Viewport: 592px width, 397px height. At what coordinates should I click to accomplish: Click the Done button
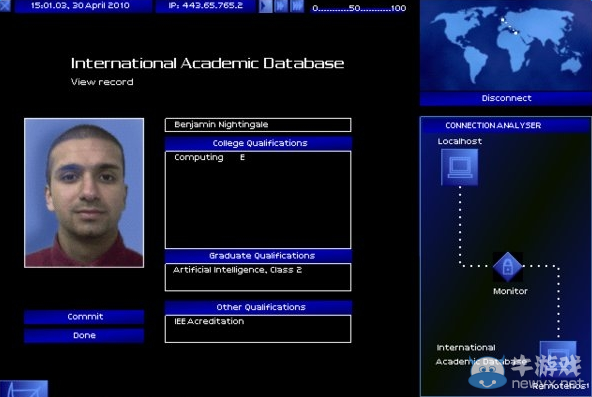[84, 335]
